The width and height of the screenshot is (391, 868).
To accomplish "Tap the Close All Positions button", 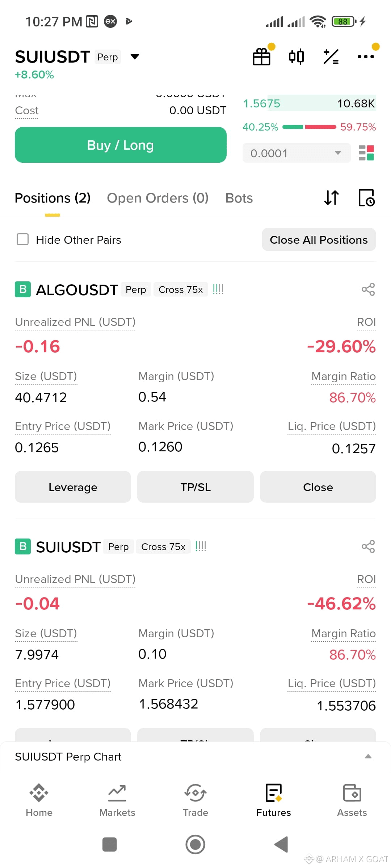I will 319,239.
